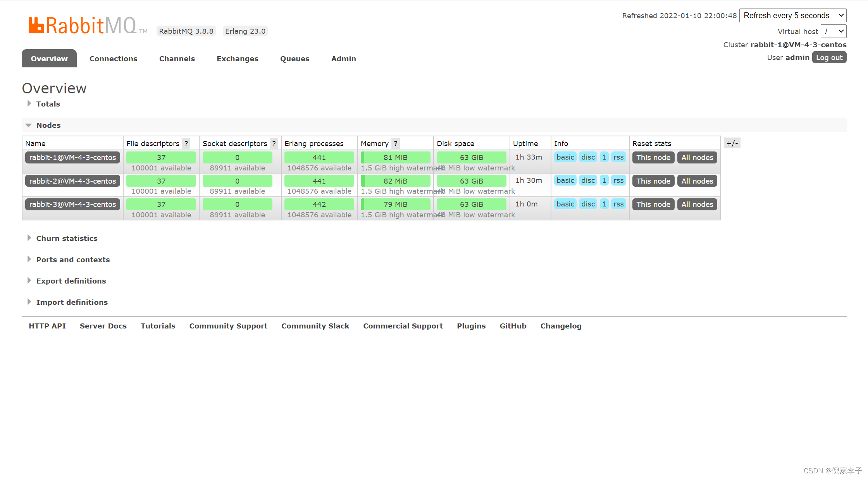This screenshot has height=478, width=868.
Task: Click Memory column help question mark
Action: coord(395,143)
